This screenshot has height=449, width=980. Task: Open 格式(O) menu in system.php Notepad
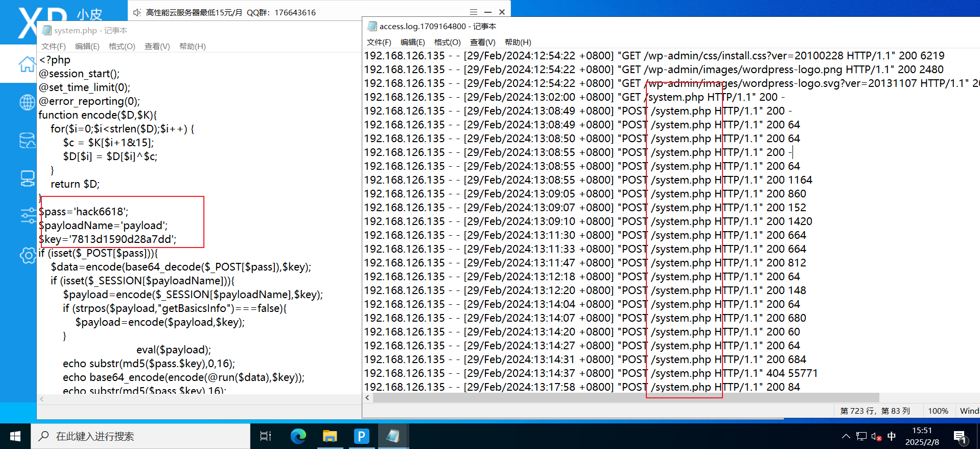122,47
